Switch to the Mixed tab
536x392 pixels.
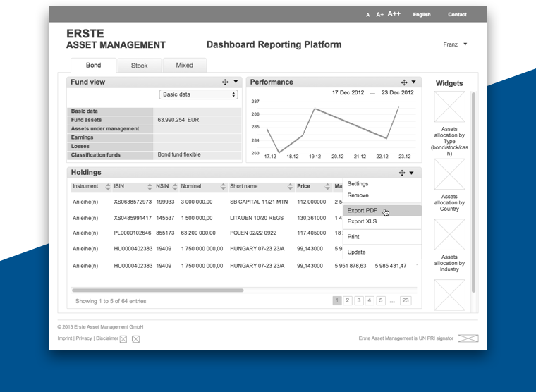tap(185, 66)
